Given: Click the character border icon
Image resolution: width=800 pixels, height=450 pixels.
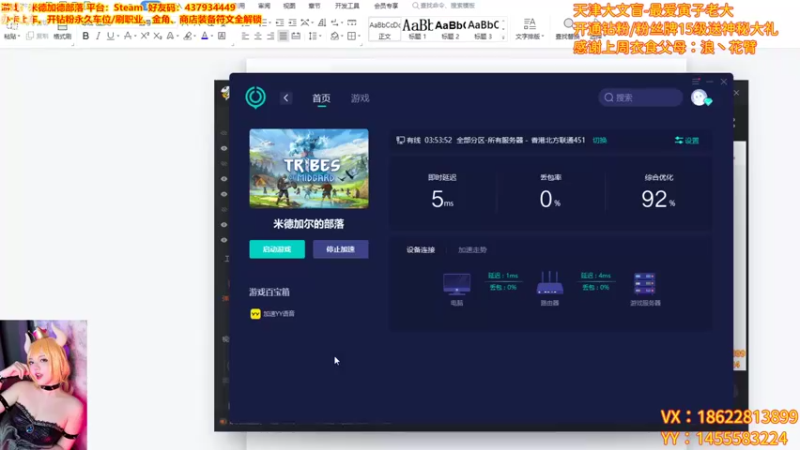Looking at the screenshot, I should [x=221, y=36].
